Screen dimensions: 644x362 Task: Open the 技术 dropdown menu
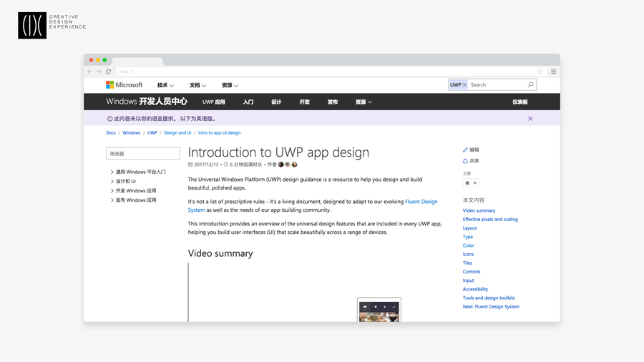click(165, 85)
